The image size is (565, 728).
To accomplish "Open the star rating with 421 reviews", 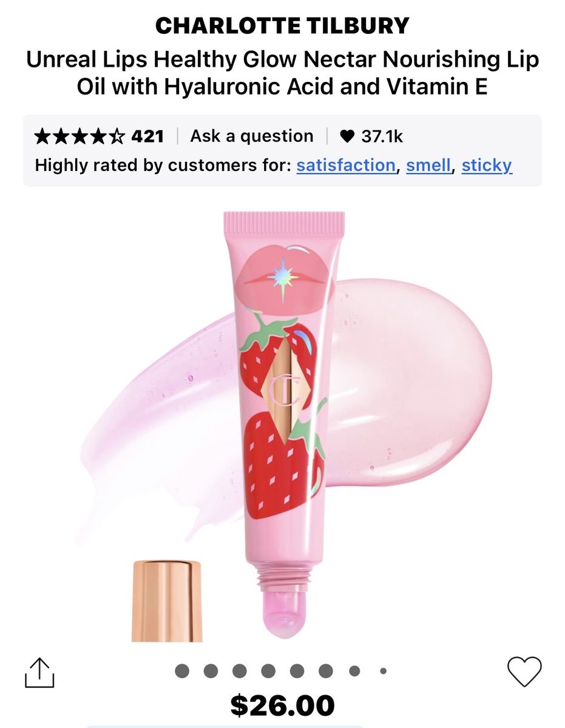I will point(100,136).
